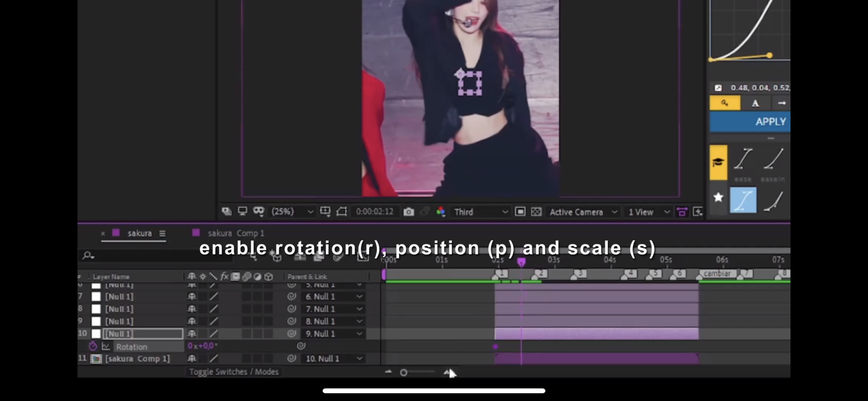Toggle the shy switch on layer 9
This screenshot has height=401, width=868.
[192, 321]
